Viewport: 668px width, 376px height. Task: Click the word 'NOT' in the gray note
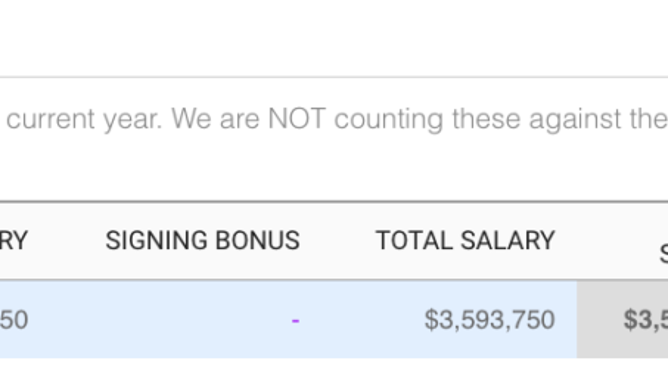tap(297, 118)
